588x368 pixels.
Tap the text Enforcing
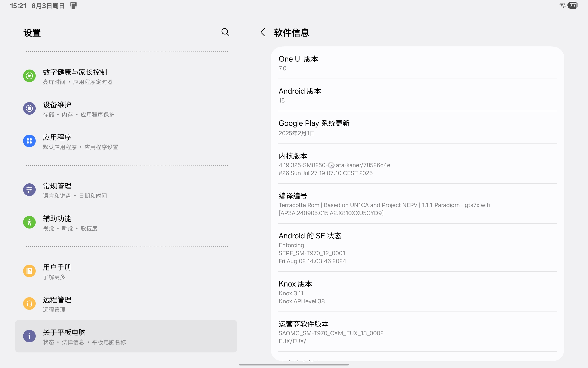(x=291, y=245)
